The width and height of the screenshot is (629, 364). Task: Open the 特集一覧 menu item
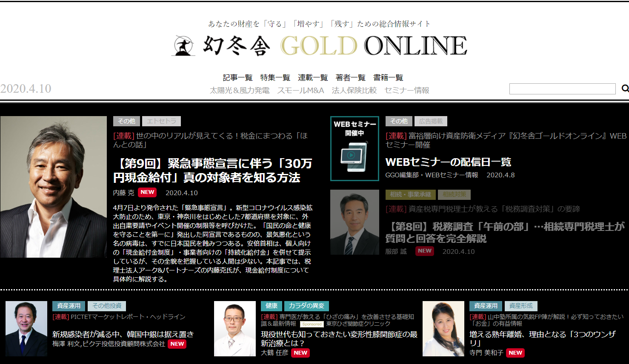click(x=275, y=77)
